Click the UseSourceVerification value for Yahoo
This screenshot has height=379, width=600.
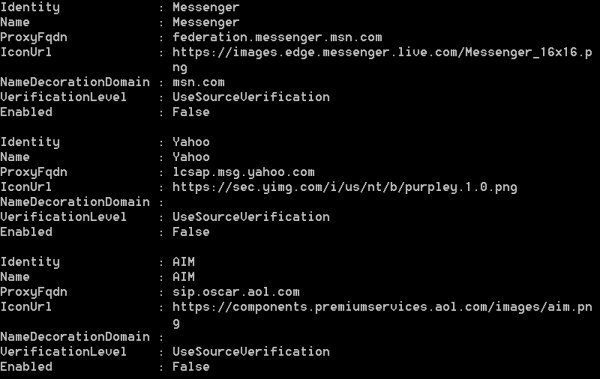coord(251,217)
